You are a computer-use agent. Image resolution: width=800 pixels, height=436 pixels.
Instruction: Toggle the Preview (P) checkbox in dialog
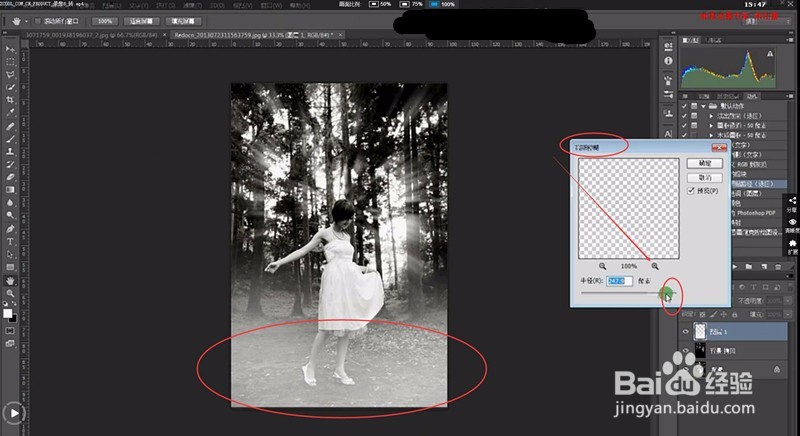(691, 191)
